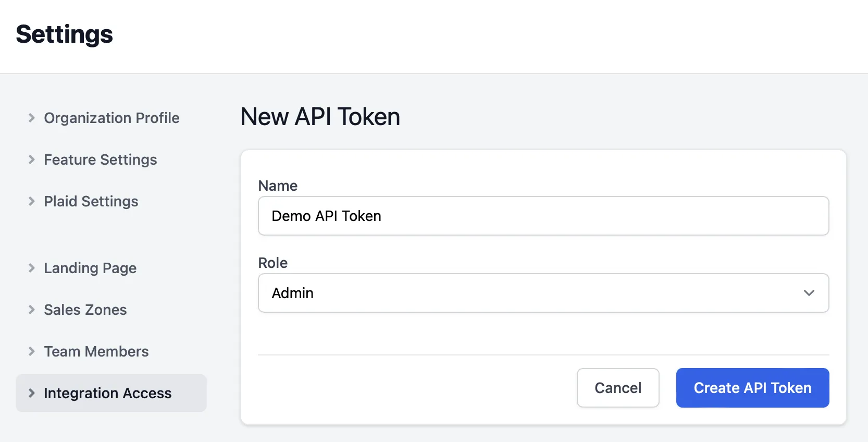Select the Role combo box showing Admin
The image size is (868, 442).
coord(543,293)
